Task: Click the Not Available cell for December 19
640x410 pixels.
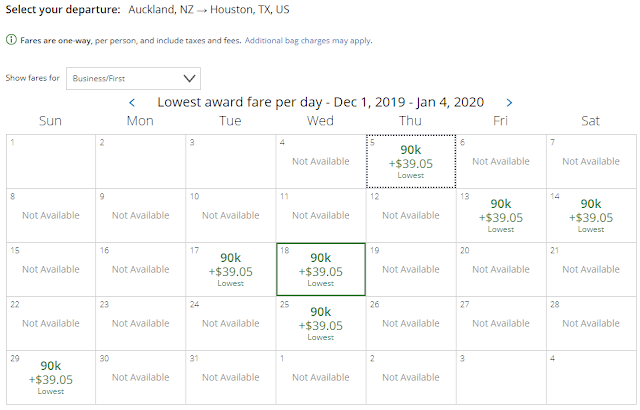Action: (x=410, y=269)
